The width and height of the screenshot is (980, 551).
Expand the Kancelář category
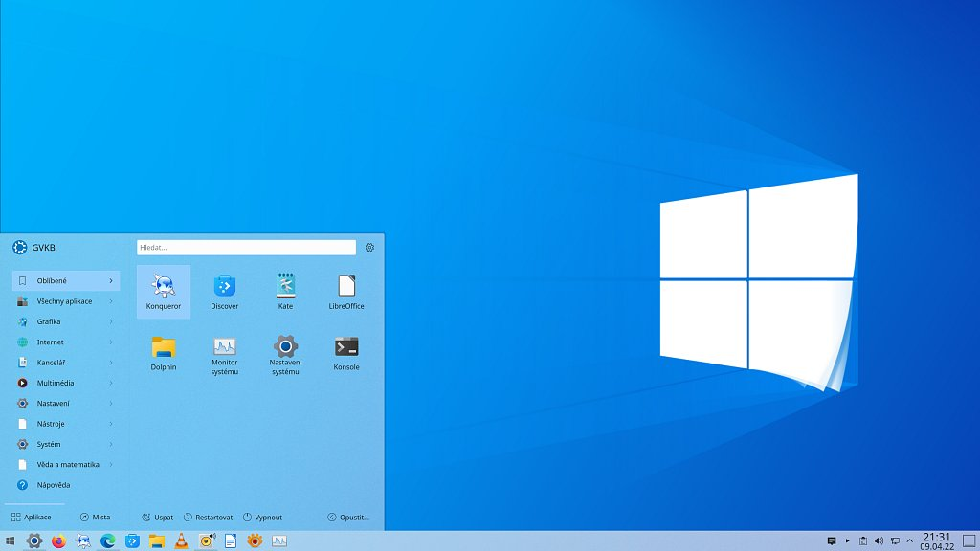(x=66, y=363)
